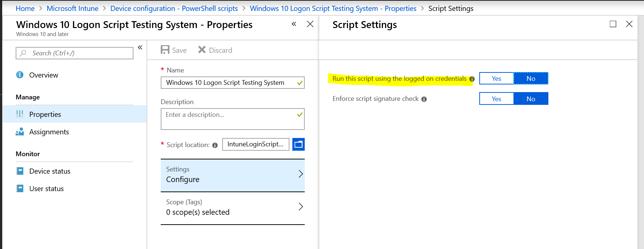Open Windows 10 Logon Script Properties breadcrumb
Image resolution: width=644 pixels, height=249 pixels.
coord(333,8)
